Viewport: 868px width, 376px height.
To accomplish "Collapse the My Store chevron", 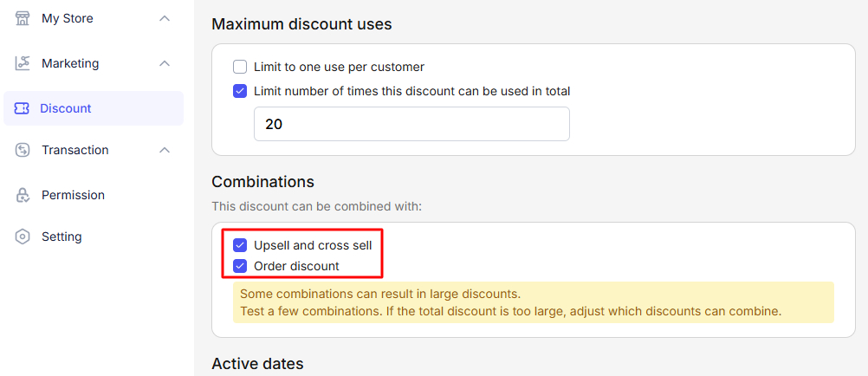I will point(165,18).
